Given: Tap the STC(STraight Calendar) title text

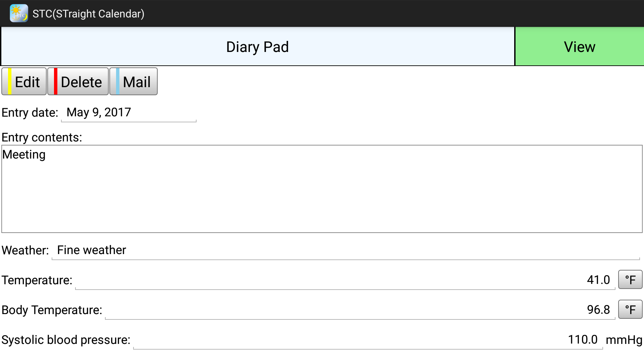Looking at the screenshot, I should click(88, 14).
